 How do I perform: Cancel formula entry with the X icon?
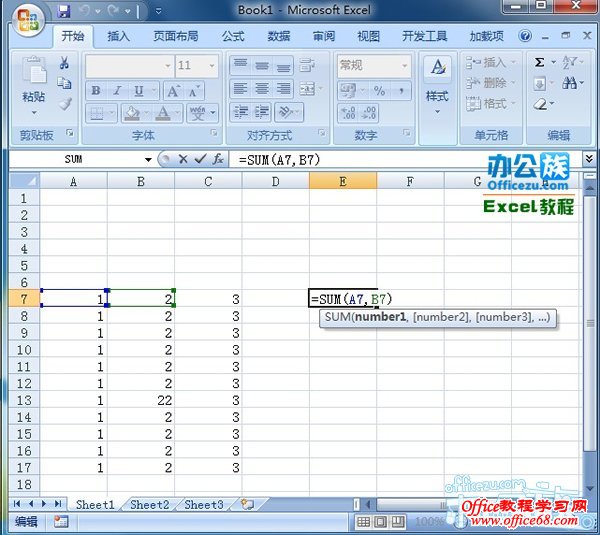click(x=182, y=159)
